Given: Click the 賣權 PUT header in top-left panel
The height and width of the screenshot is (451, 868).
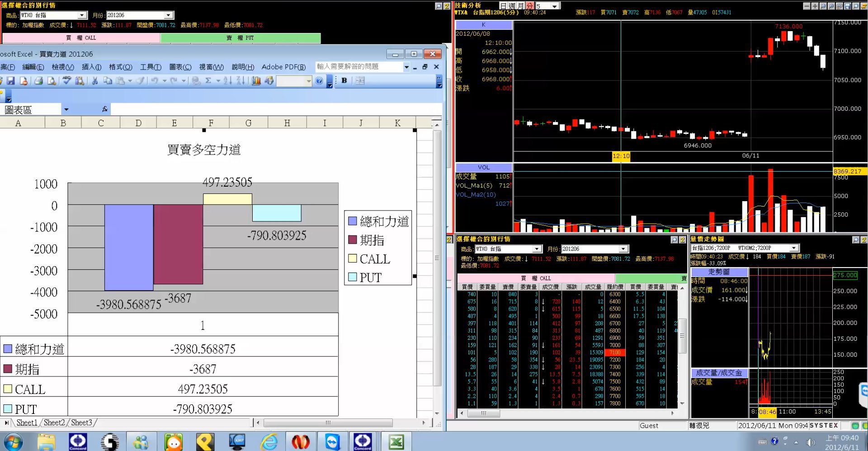Looking at the screenshot, I should [241, 38].
